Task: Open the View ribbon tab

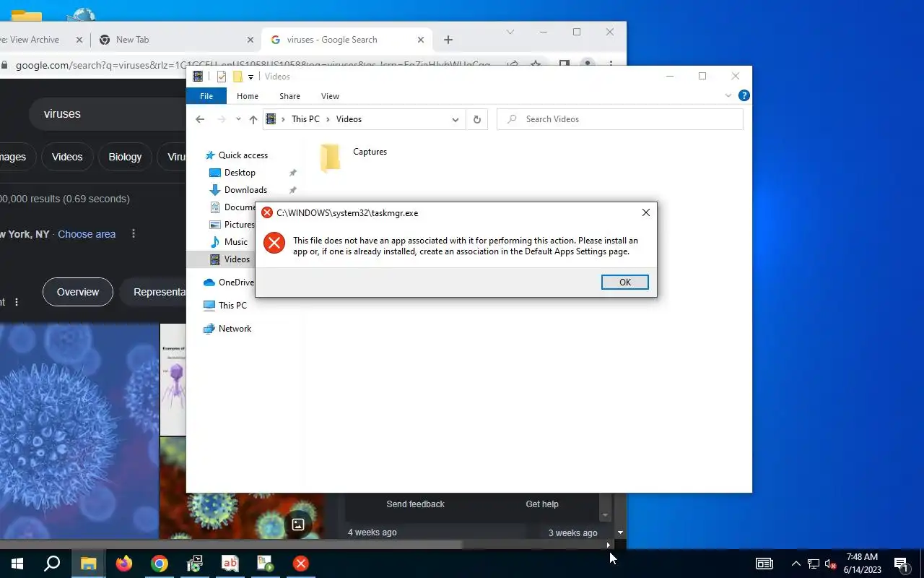Action: [x=330, y=96]
